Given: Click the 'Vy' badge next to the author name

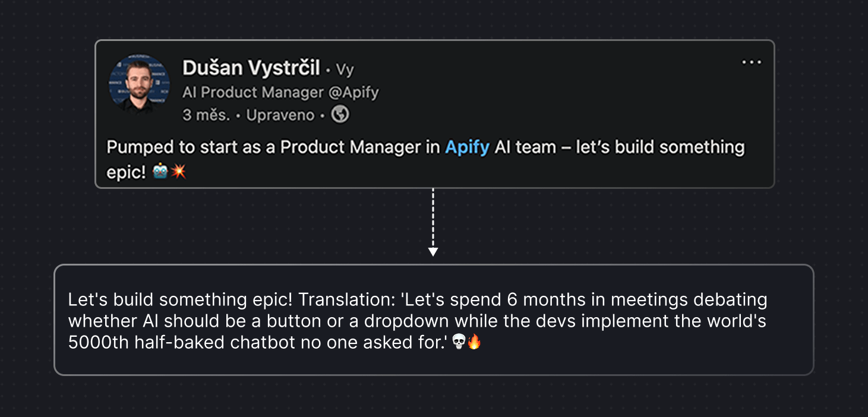Looking at the screenshot, I should [343, 69].
